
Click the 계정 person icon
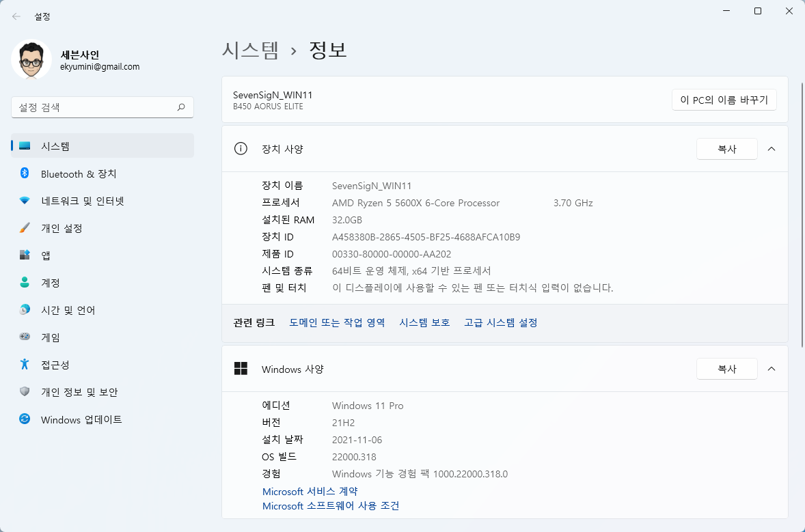(x=25, y=282)
